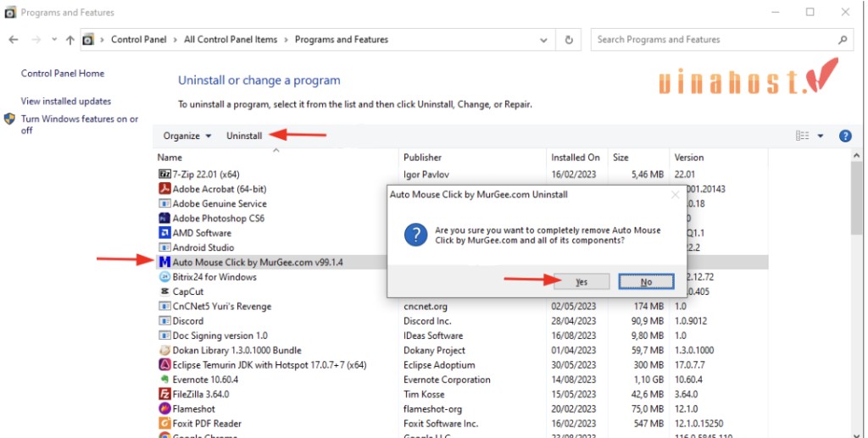Expand the address bar history dropdown
This screenshot has width=868, height=438.
click(x=543, y=40)
